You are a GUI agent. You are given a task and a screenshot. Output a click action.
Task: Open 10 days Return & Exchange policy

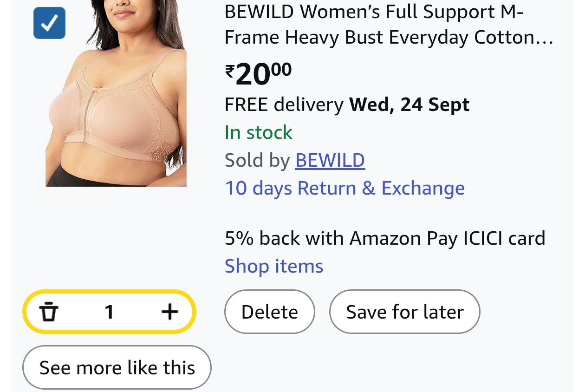coord(344,188)
